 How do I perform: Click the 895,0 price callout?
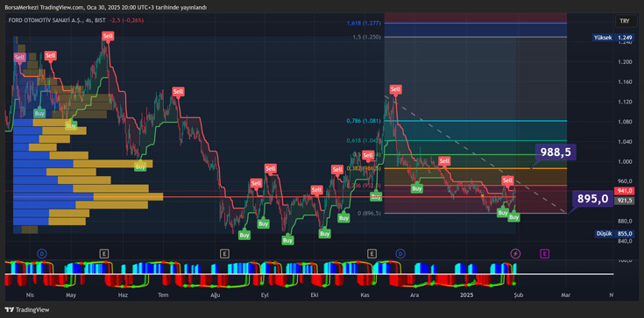592,199
